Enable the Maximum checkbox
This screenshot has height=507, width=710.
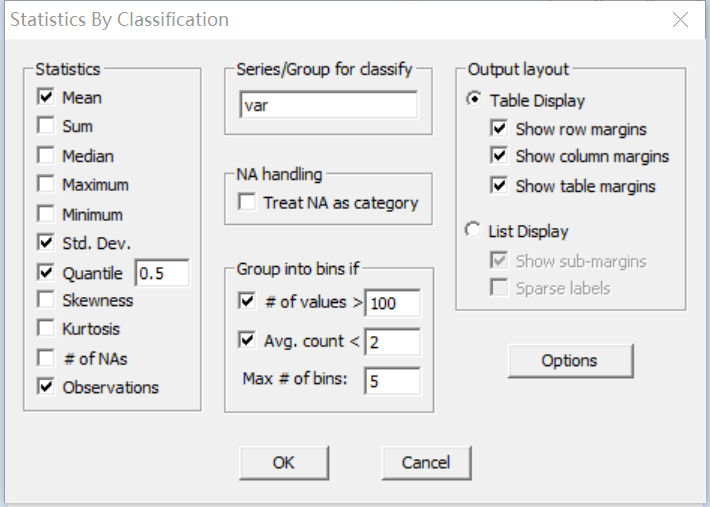(x=45, y=185)
